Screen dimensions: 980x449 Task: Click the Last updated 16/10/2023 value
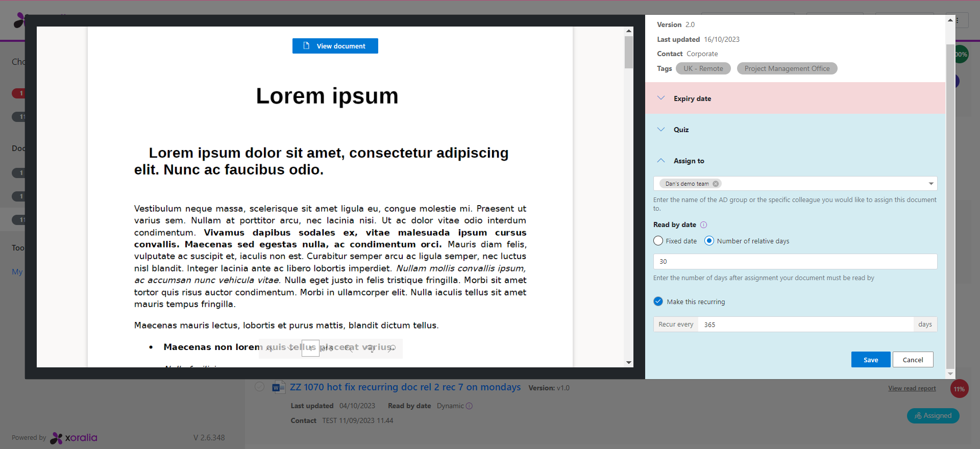[722, 39]
